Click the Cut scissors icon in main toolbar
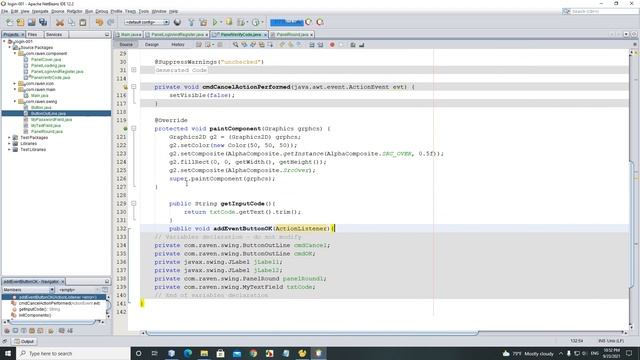This screenshot has width=640, height=360. tap(60, 22)
